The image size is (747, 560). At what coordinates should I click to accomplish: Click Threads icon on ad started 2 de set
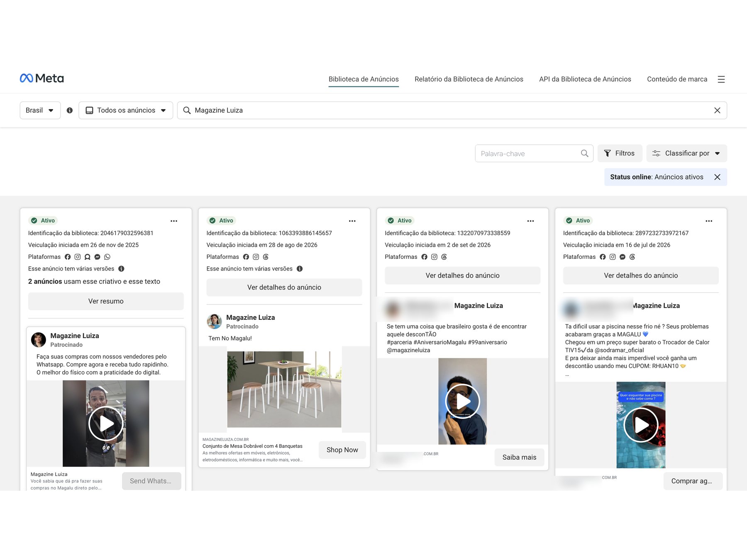click(444, 257)
